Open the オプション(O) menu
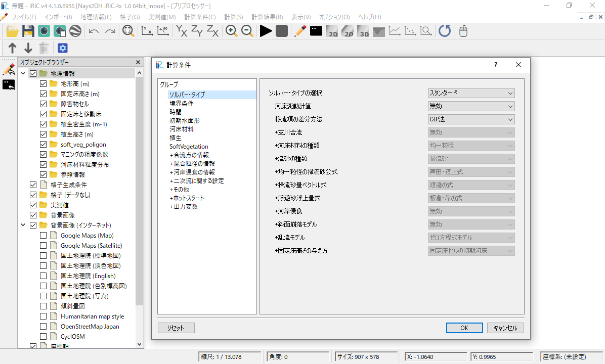The height and width of the screenshot is (364, 605). click(x=334, y=17)
